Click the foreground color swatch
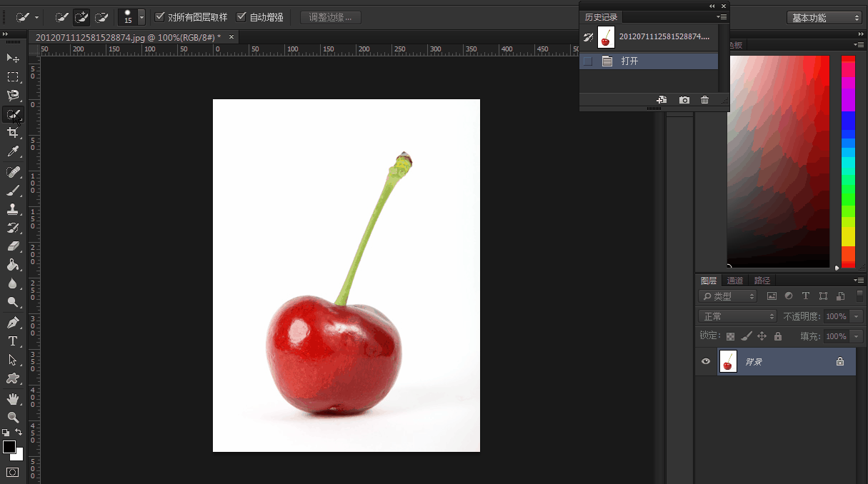 pyautogui.click(x=9, y=447)
